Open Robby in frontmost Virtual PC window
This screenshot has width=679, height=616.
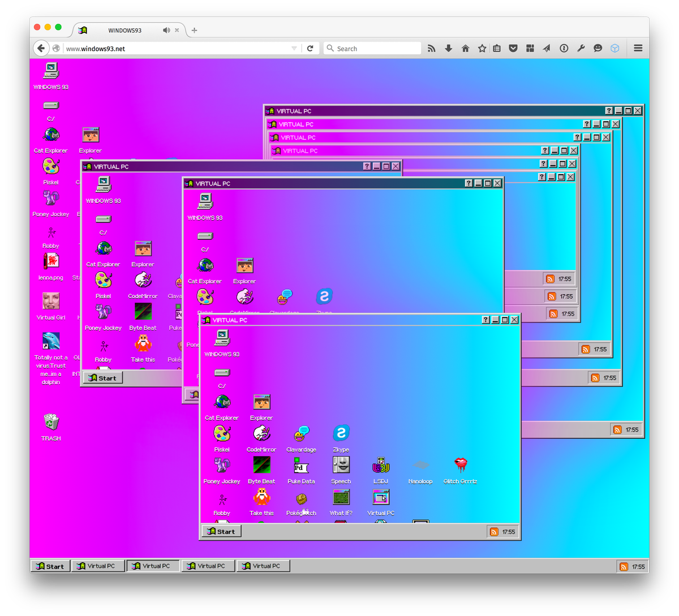pyautogui.click(x=222, y=499)
